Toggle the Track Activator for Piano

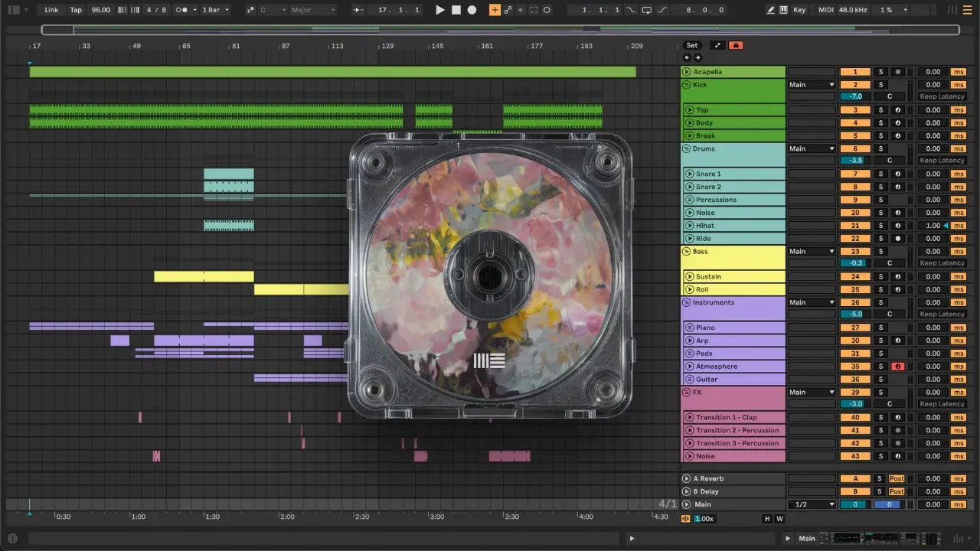[x=855, y=328]
